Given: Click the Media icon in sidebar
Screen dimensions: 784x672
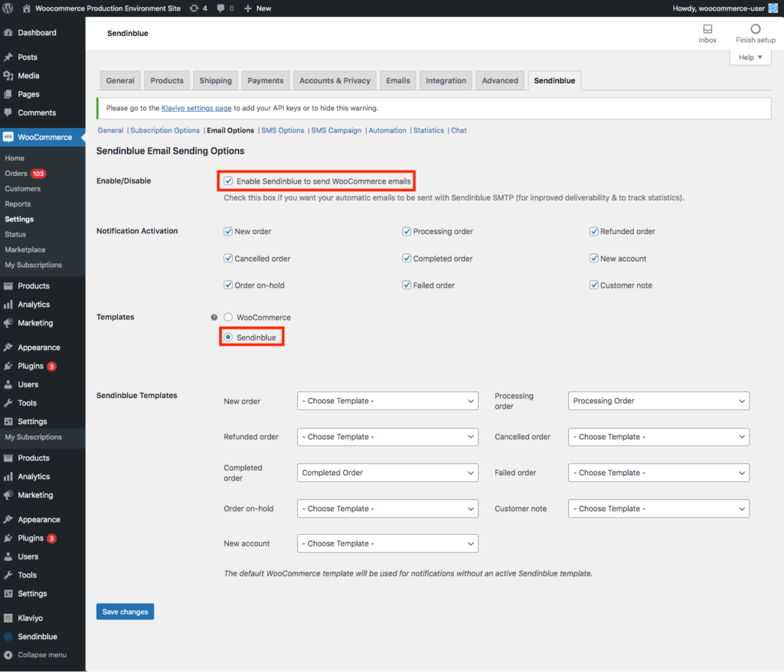Looking at the screenshot, I should 8,76.
